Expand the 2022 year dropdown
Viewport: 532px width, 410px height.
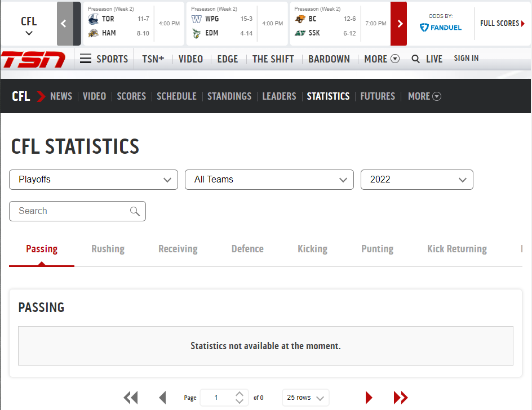pos(416,180)
